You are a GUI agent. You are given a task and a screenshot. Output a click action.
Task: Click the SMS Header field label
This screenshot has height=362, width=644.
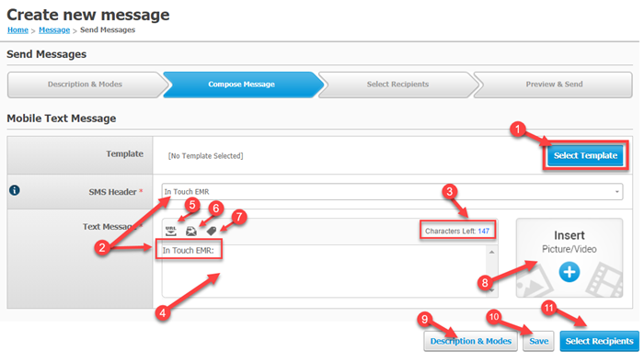pyautogui.click(x=112, y=192)
